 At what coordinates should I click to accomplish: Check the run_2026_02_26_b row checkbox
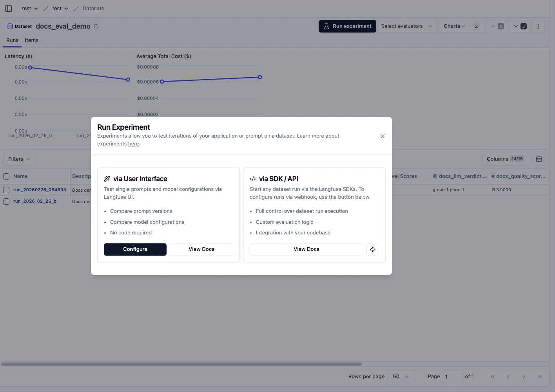[6, 201]
